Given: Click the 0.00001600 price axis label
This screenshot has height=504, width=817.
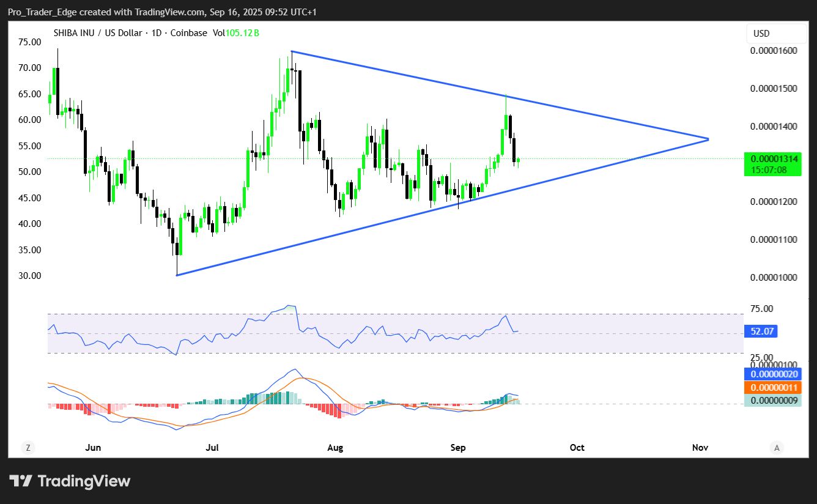Looking at the screenshot, I should pos(774,51).
